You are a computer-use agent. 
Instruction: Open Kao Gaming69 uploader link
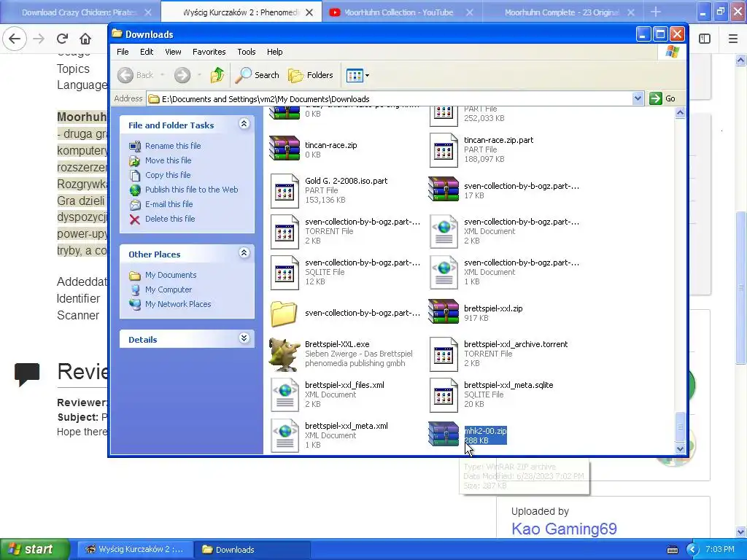point(564,529)
